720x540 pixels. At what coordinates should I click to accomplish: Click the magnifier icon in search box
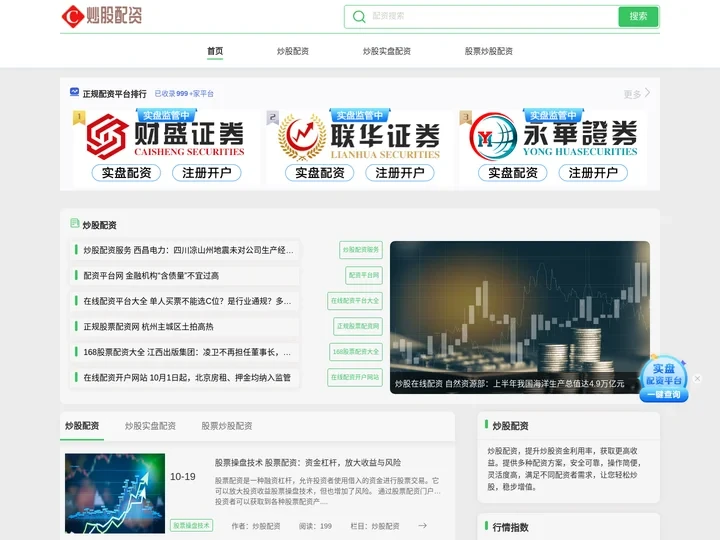(359, 17)
